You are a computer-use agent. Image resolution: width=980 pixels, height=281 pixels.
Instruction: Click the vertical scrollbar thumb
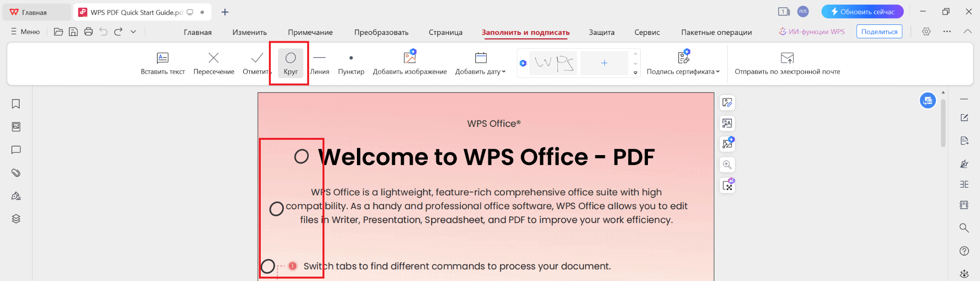[x=943, y=123]
